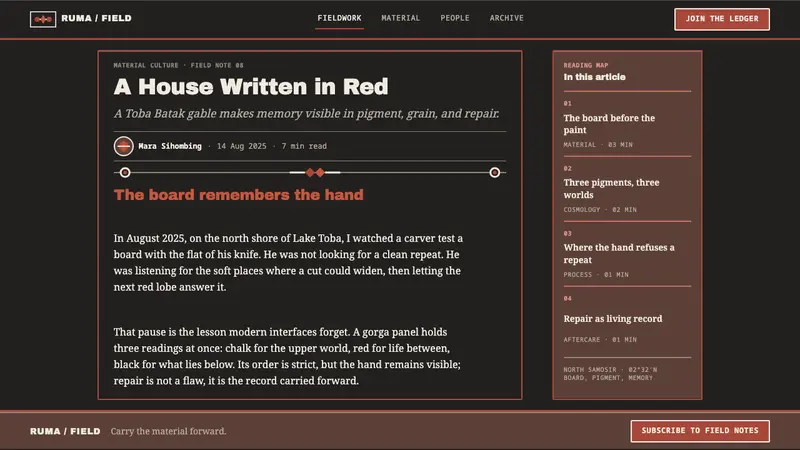Click the article title 'A House Written in Red'
The image size is (800, 450).
click(x=251, y=87)
